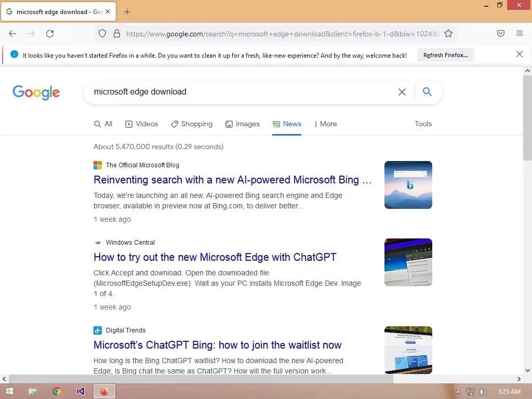Open How to try out new Edge article

click(215, 257)
